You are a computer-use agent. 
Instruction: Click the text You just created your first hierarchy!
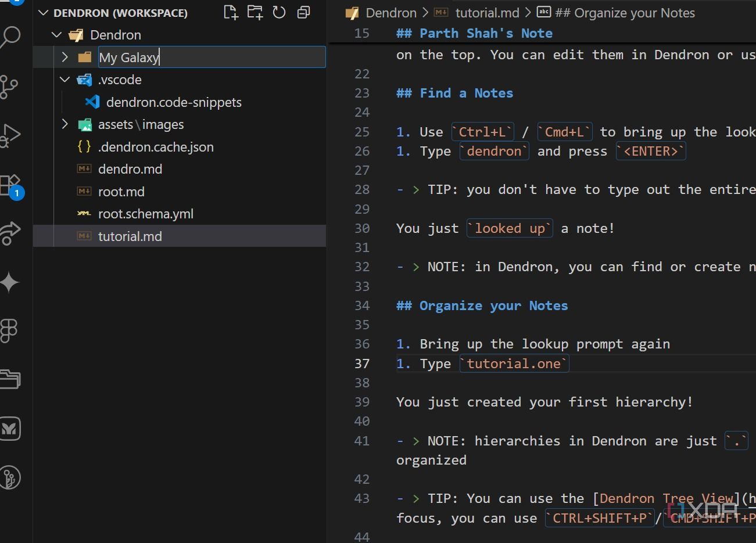(x=544, y=402)
